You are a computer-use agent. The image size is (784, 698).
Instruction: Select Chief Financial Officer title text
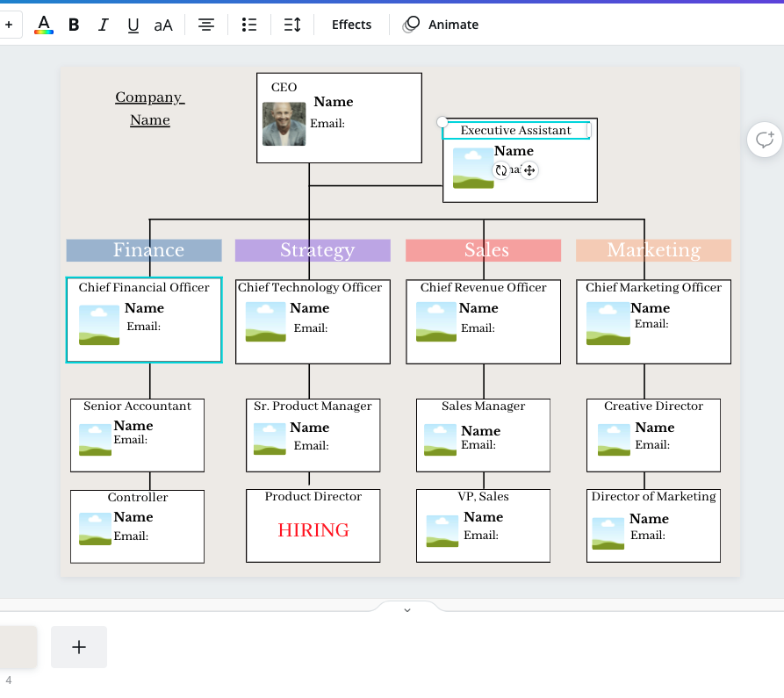point(144,287)
